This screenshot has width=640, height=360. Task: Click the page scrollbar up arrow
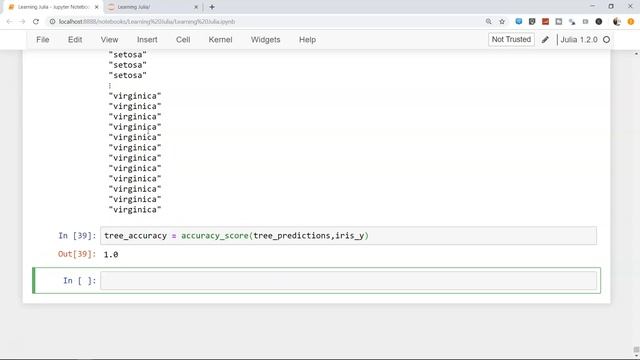click(636, 54)
